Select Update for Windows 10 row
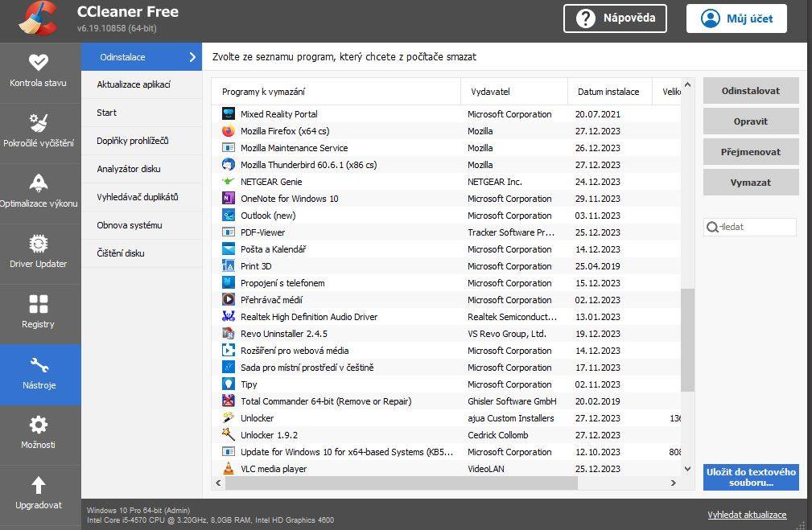Viewport: 812px width, 530px height. point(447,452)
